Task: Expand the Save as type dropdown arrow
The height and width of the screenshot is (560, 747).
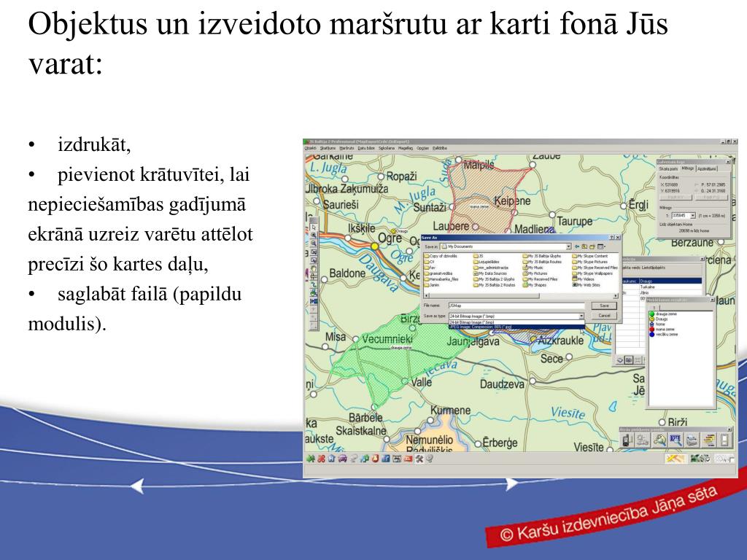Action: (x=581, y=316)
